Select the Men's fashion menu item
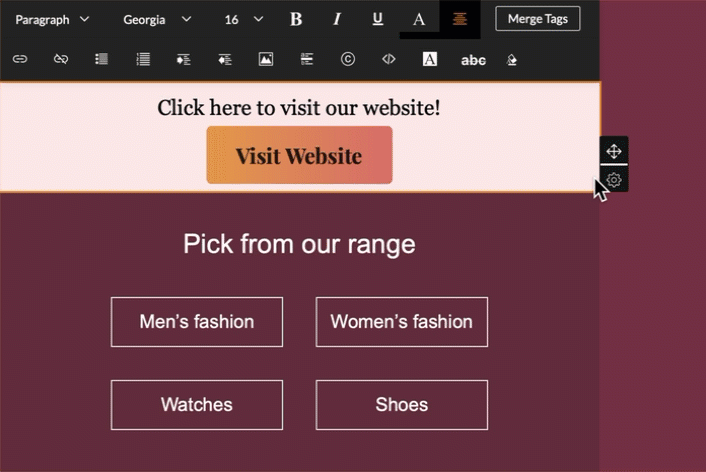 [196, 322]
